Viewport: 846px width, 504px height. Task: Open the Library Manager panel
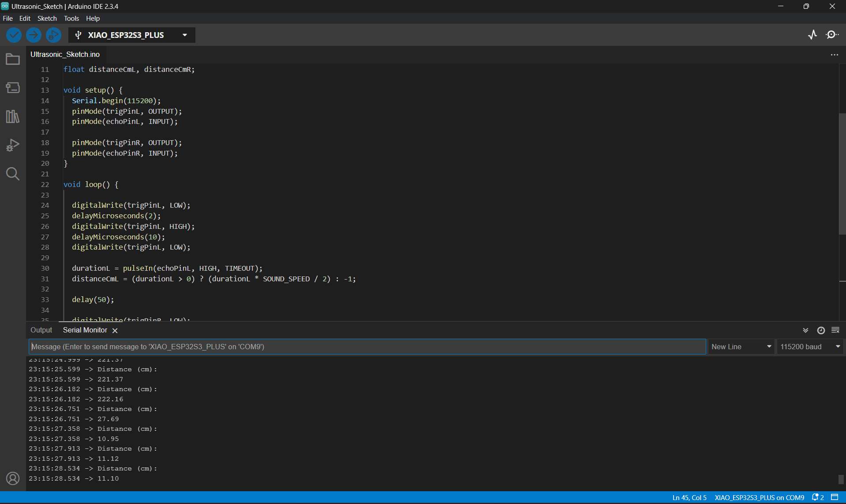click(x=13, y=116)
